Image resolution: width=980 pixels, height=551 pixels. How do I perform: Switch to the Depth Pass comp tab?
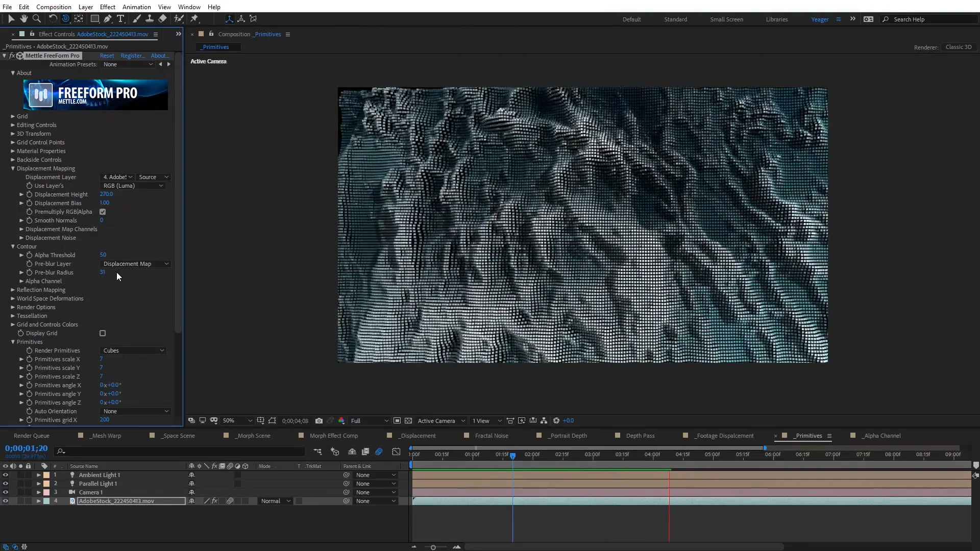(x=641, y=436)
